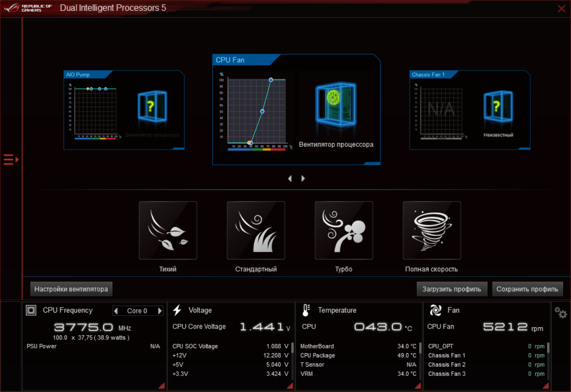Click the question-mark case in Chassis Fan 1 card
Image resolution: width=571 pixels, height=392 pixels.
coord(498,106)
